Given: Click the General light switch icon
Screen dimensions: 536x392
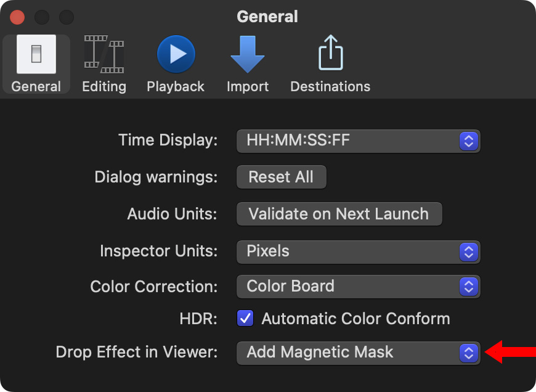Looking at the screenshot, I should click(x=36, y=54).
